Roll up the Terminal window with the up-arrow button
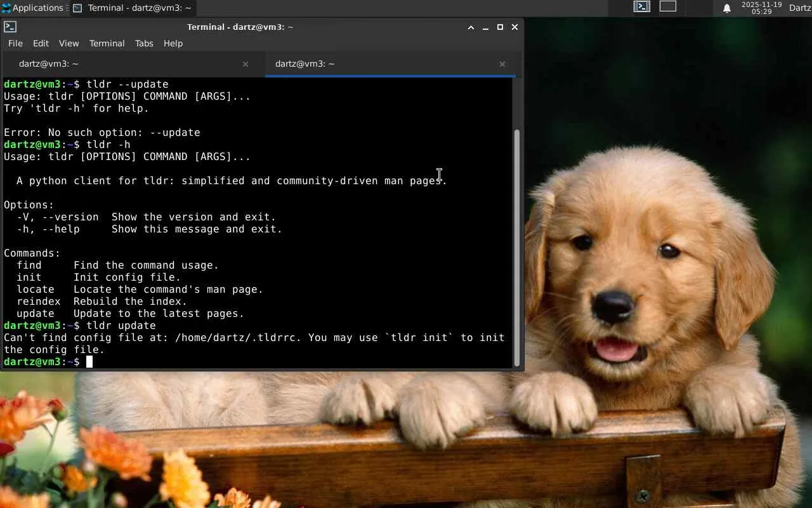 point(471,27)
